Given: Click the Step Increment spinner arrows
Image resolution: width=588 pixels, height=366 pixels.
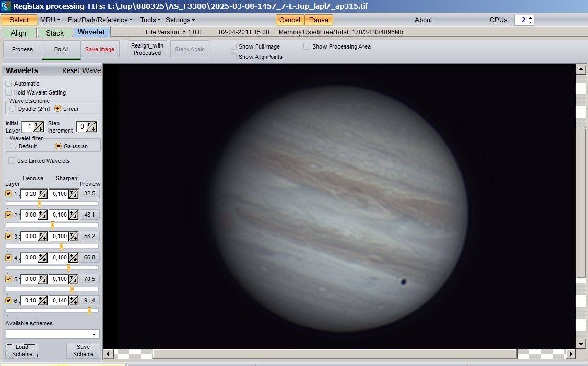Looking at the screenshot, I should [91, 127].
